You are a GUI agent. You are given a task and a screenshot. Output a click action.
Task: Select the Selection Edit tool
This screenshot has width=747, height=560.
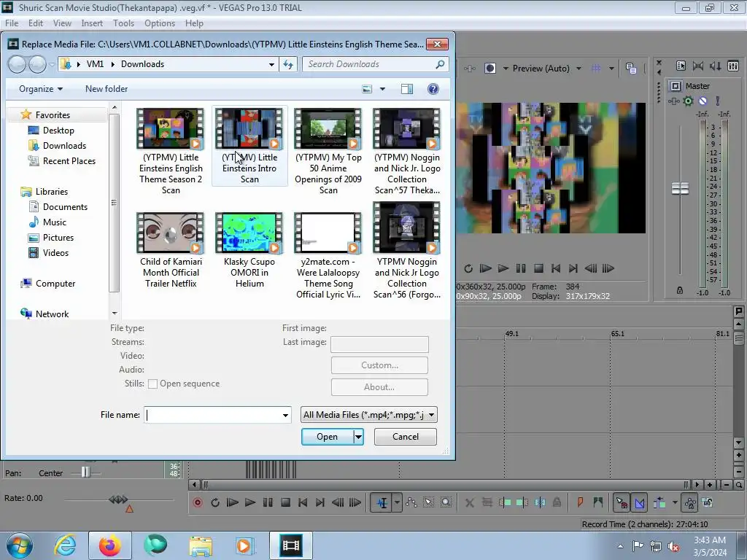tap(428, 502)
